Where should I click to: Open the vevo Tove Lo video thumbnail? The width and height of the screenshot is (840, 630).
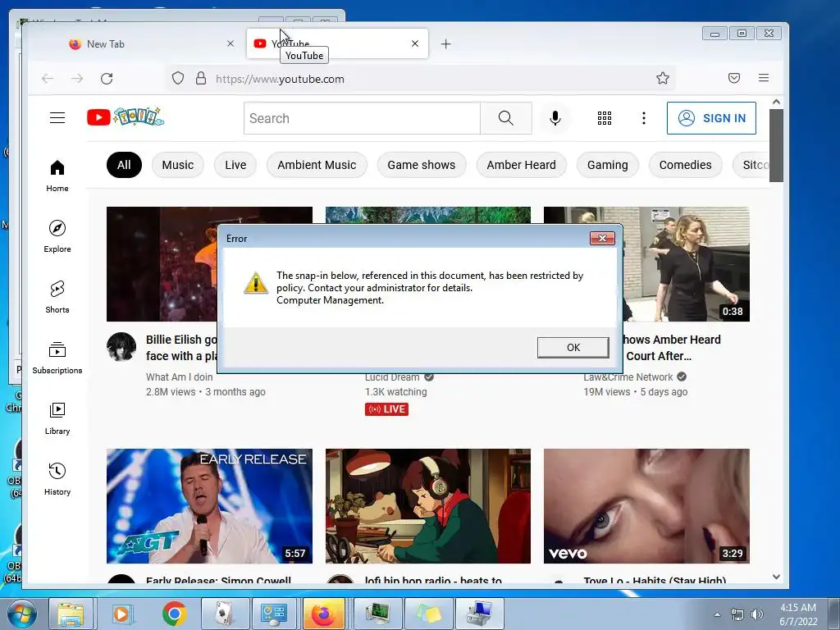646,506
